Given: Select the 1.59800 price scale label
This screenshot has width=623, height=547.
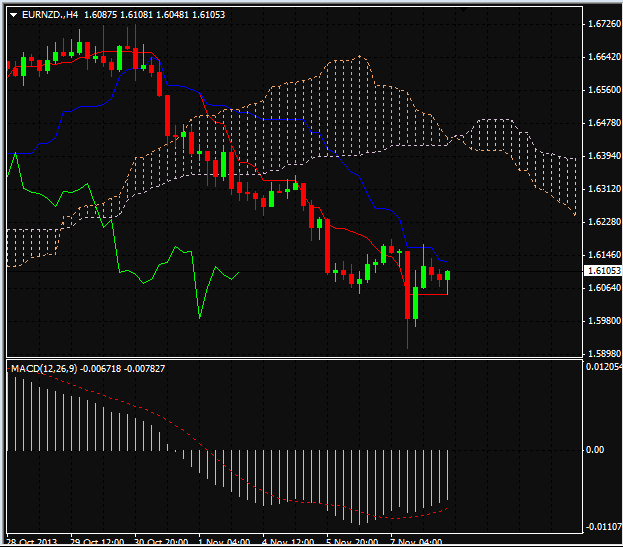Looking at the screenshot, I should 604,321.
